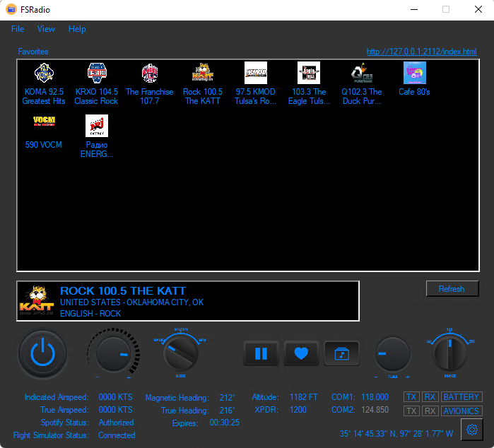Choose Q102.3 The Duck station
Screen dimensions: 494x448
point(361,83)
